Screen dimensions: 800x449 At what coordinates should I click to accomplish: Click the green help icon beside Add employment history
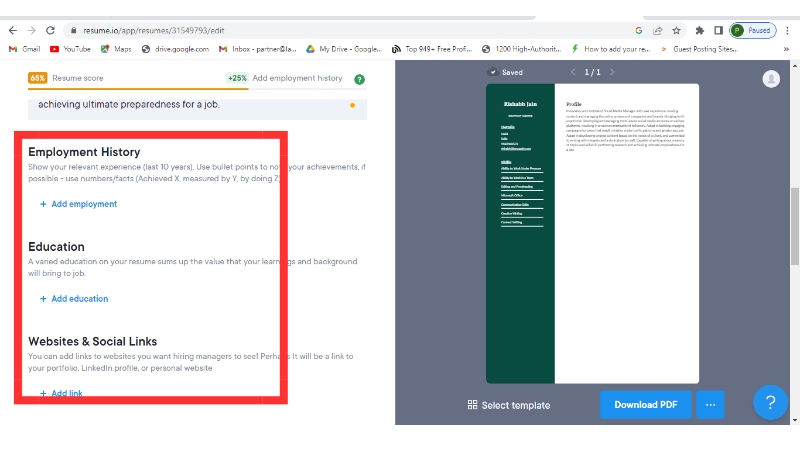pyautogui.click(x=359, y=79)
